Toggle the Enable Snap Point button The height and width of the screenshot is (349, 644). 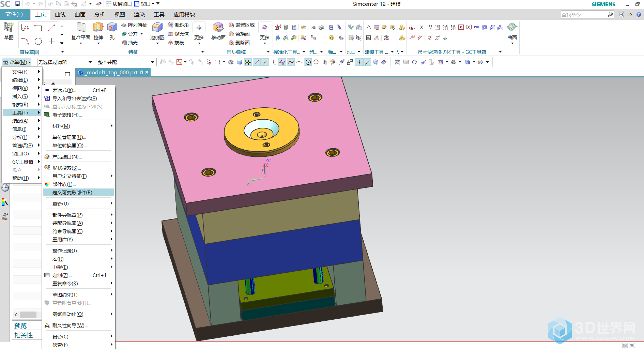pyautogui.click(x=248, y=62)
